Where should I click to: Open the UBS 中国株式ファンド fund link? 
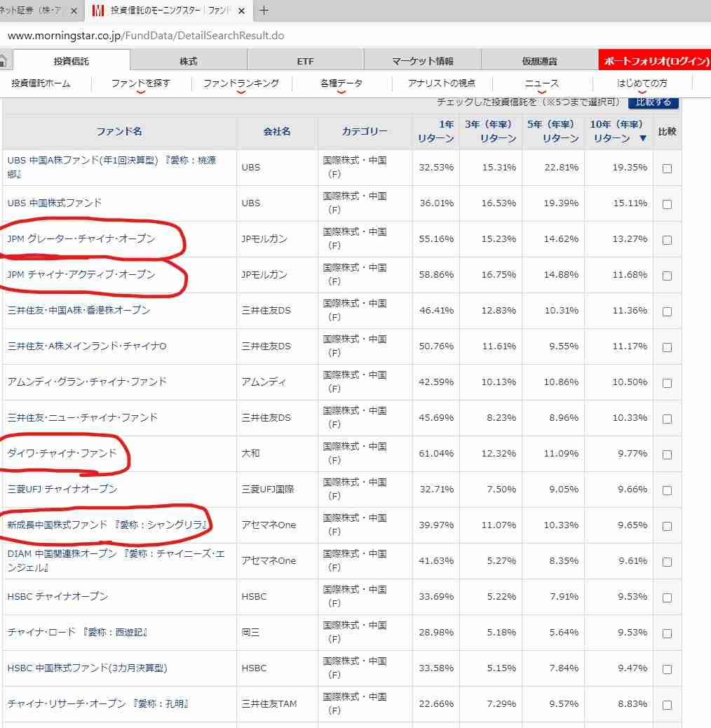click(54, 203)
